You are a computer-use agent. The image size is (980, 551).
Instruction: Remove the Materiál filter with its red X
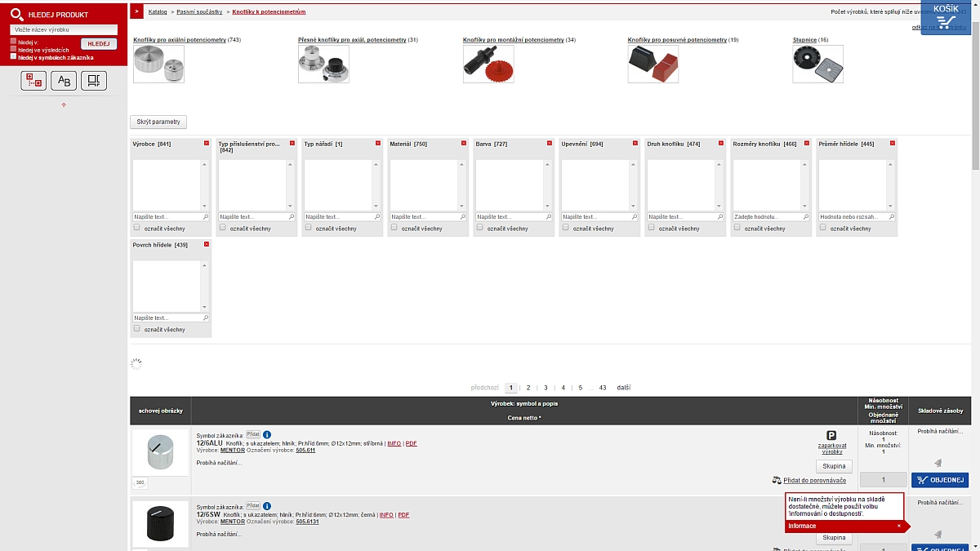[x=464, y=143]
